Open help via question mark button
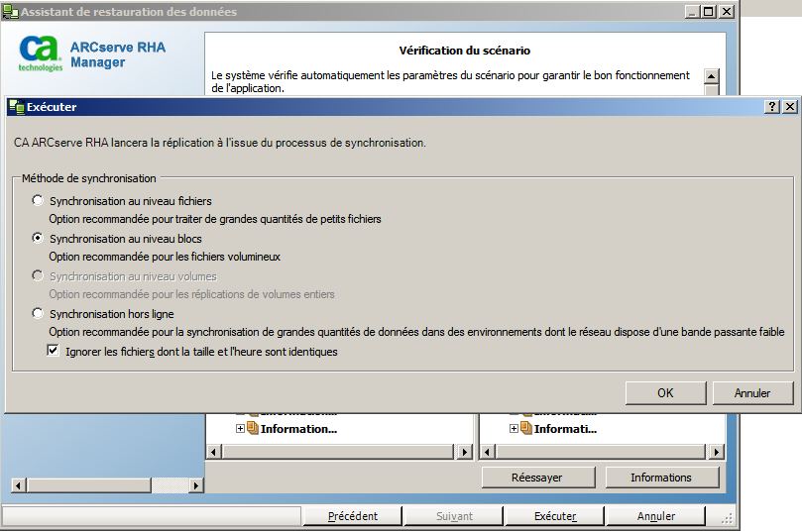This screenshot has height=532, width=802. point(772,106)
